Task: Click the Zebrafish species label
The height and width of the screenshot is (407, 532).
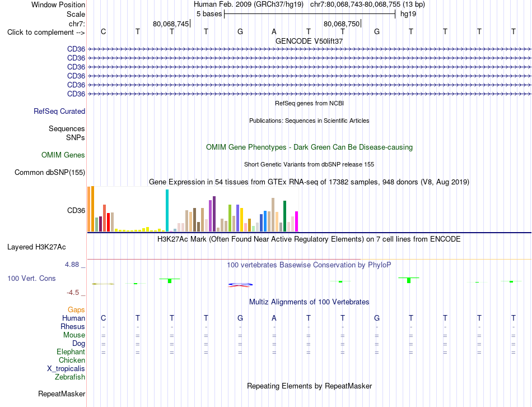Action: [x=70, y=377]
